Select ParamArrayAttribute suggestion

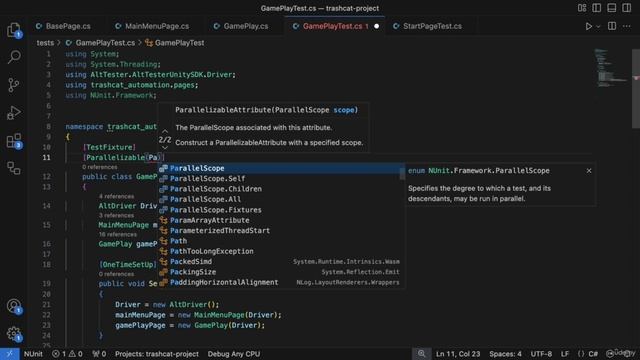[281, 220]
